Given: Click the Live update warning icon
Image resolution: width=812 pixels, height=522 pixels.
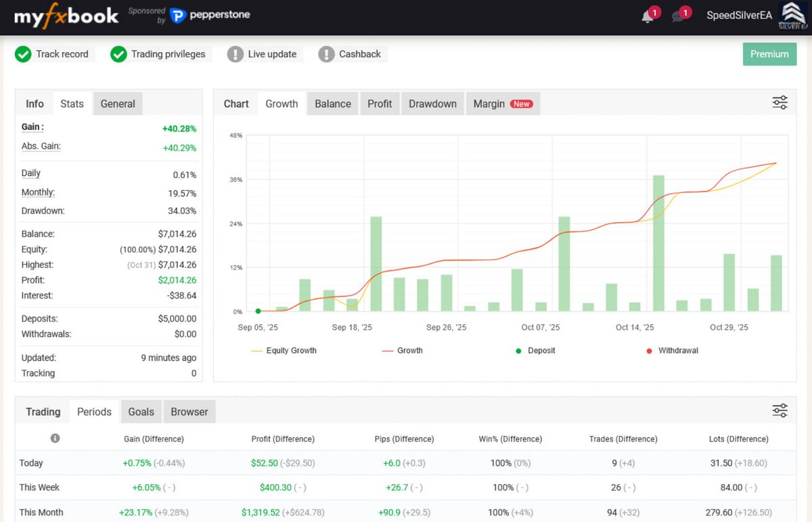Looking at the screenshot, I should click(x=235, y=54).
